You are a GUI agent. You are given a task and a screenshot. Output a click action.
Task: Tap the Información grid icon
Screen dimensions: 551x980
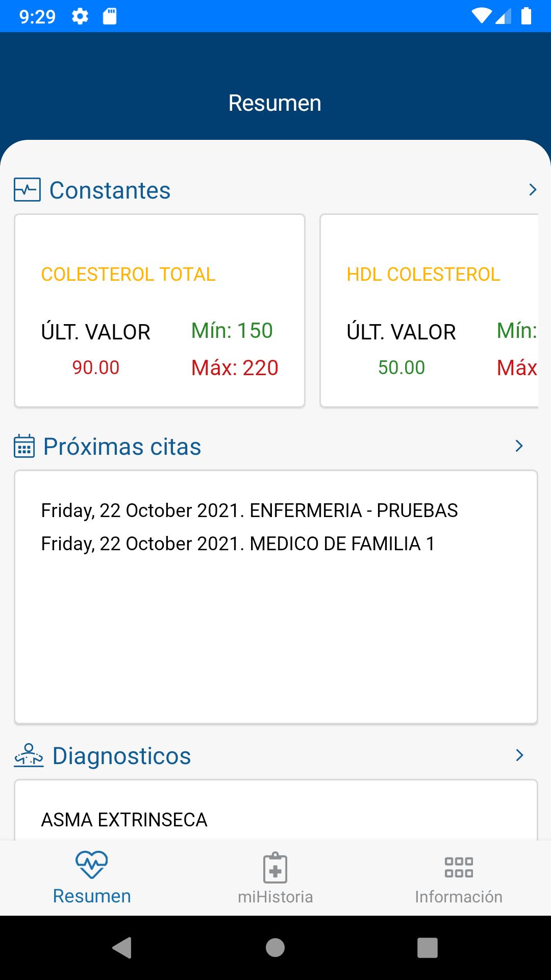(459, 867)
